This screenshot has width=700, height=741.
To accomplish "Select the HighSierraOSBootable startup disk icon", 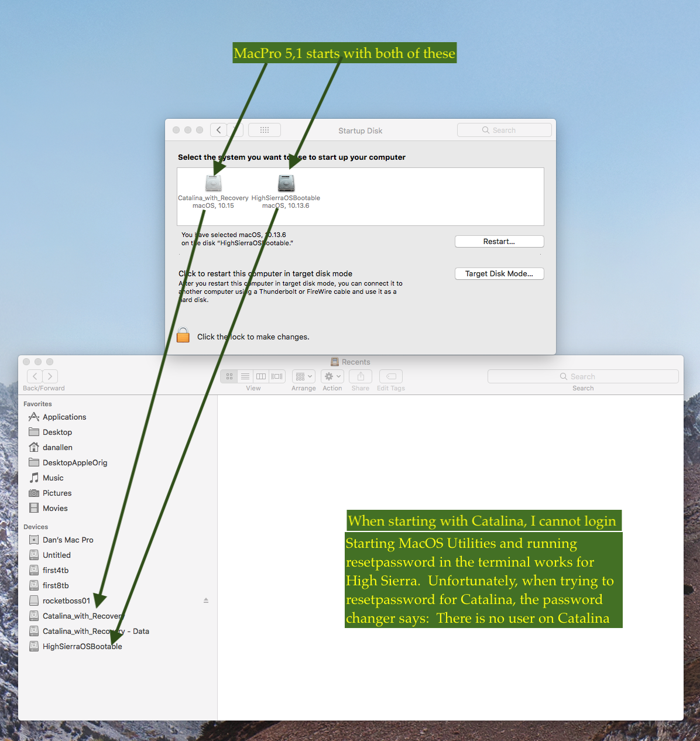I will [x=286, y=183].
